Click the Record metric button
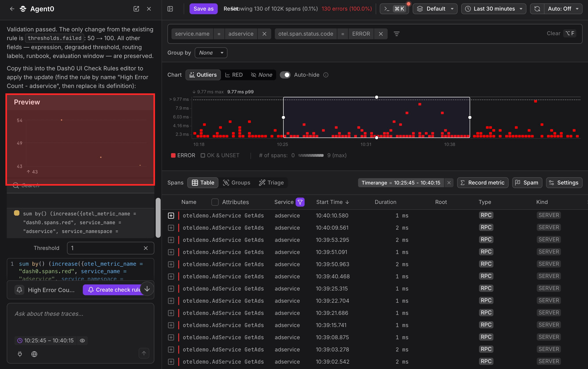This screenshot has height=369, width=588. click(483, 182)
